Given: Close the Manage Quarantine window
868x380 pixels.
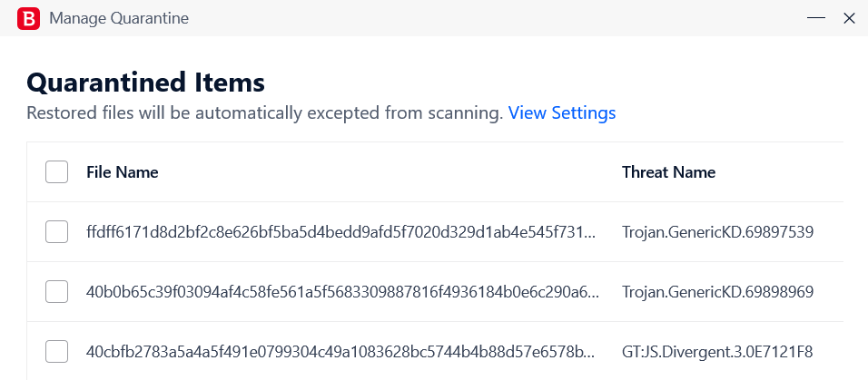Looking at the screenshot, I should click(x=849, y=18).
